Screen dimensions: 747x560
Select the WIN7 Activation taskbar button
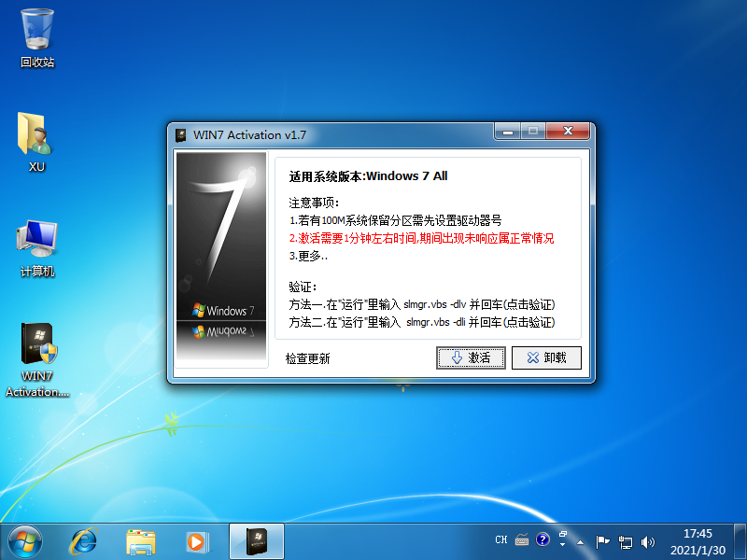pos(255,540)
